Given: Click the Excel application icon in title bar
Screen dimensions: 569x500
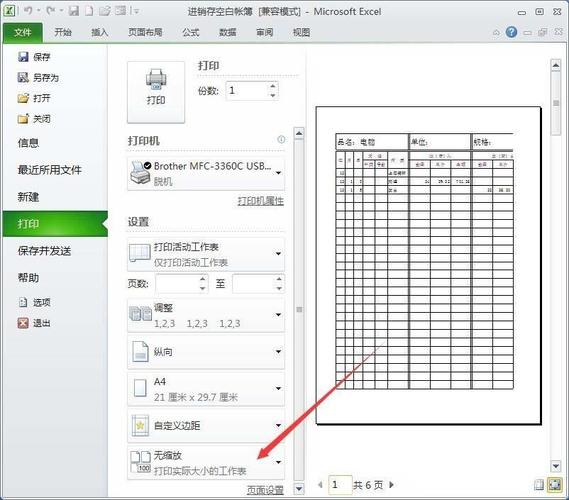Looking at the screenshot, I should (9, 11).
